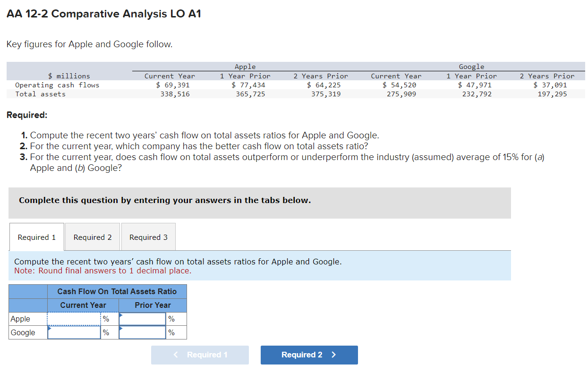This screenshot has width=588, height=373.
Task: Select the Required 1 tab
Action: pos(36,237)
